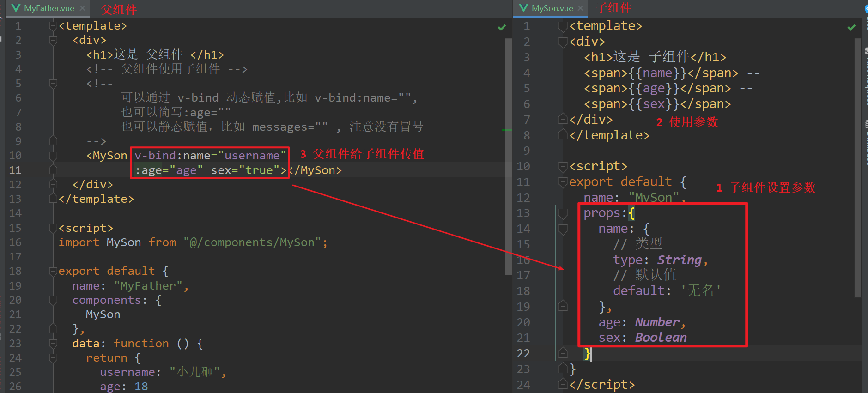Click the username value "小儿砸"
The width and height of the screenshot is (868, 393).
(x=194, y=372)
